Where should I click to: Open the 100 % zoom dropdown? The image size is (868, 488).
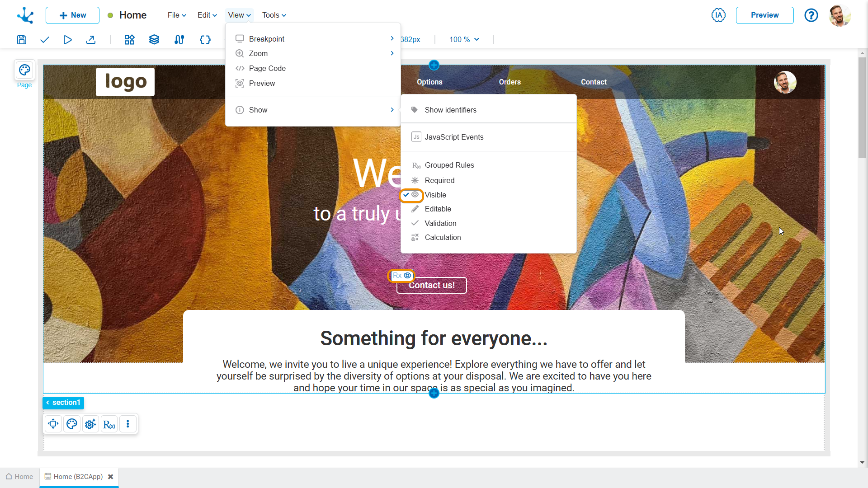point(464,40)
